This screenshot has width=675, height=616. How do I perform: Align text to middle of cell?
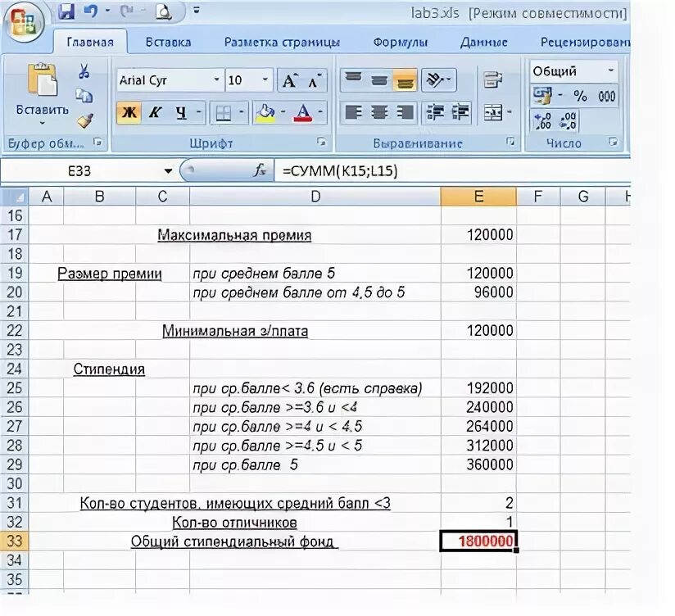(x=378, y=79)
